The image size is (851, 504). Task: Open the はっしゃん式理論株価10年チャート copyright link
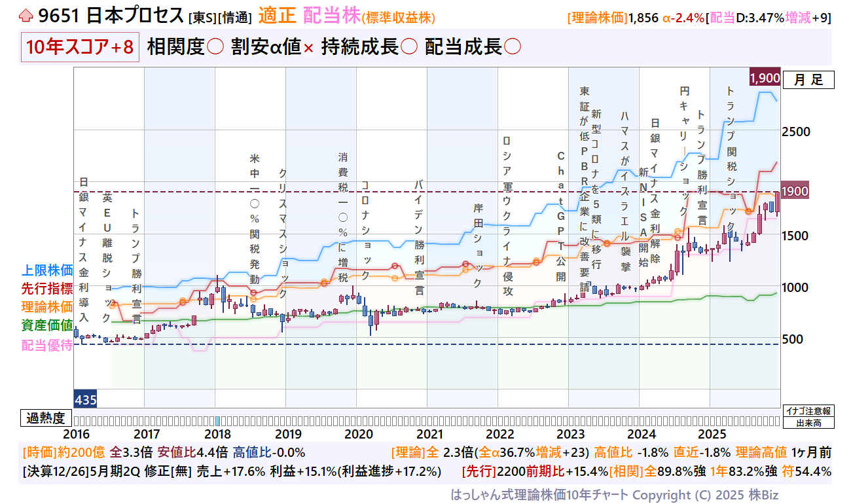tap(614, 494)
